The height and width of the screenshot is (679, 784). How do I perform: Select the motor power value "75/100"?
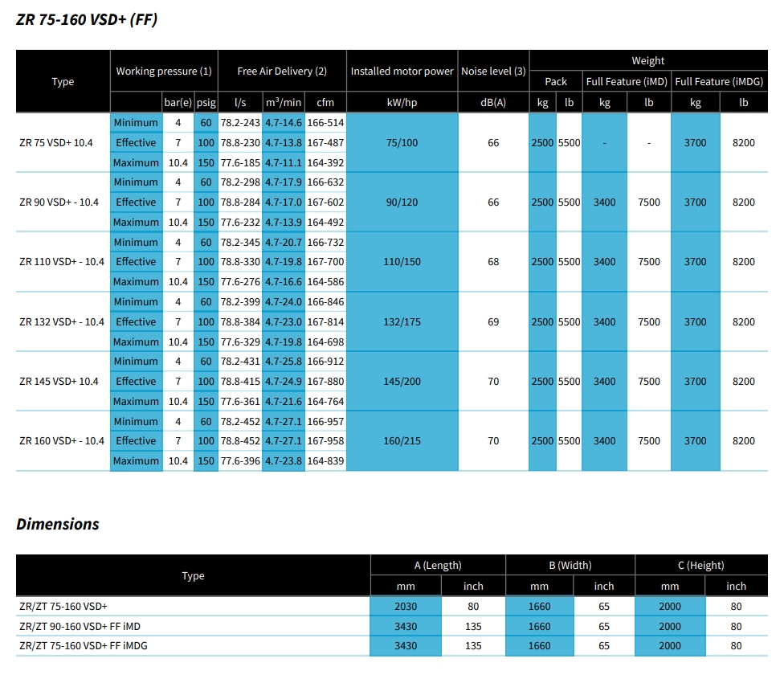click(x=402, y=142)
